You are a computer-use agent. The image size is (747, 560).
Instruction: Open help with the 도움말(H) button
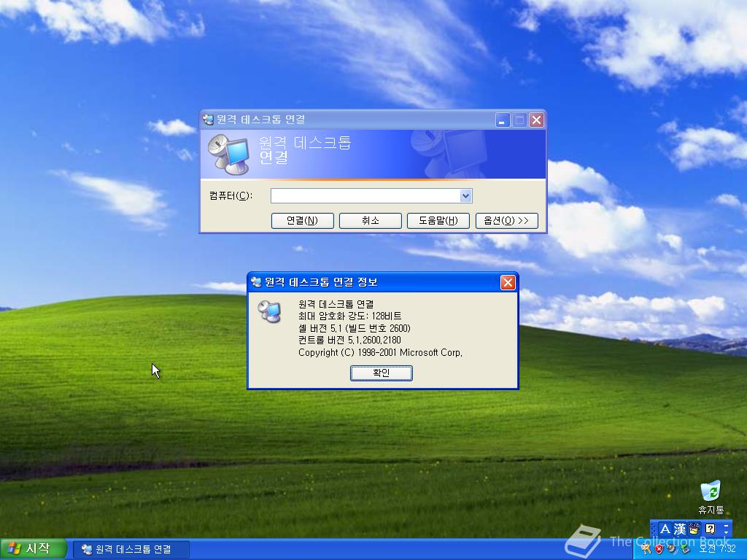[438, 220]
